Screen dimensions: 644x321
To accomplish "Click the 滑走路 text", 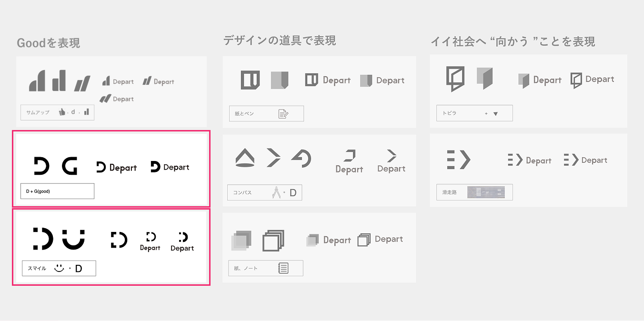I will coord(449,192).
